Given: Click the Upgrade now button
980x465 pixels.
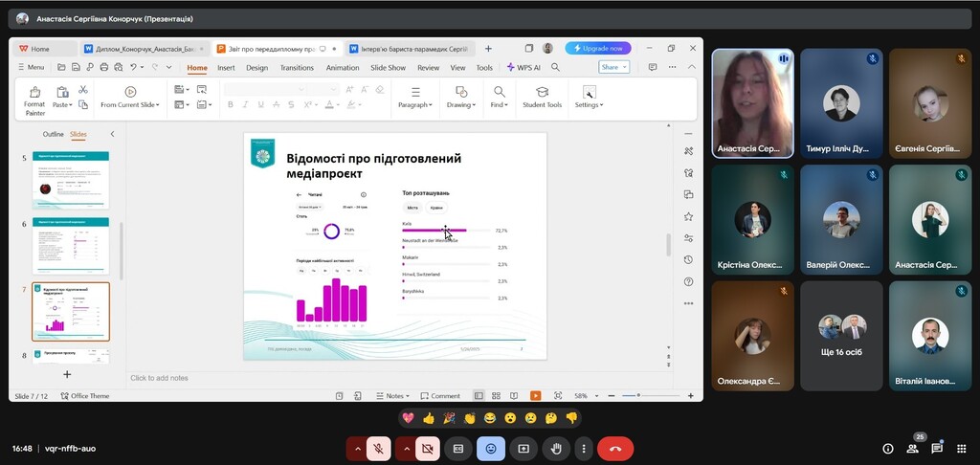Looking at the screenshot, I should [x=598, y=48].
